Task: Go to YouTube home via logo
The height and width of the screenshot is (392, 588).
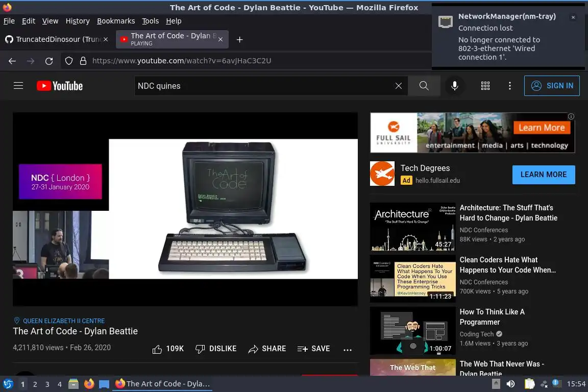Action: pyautogui.click(x=60, y=86)
